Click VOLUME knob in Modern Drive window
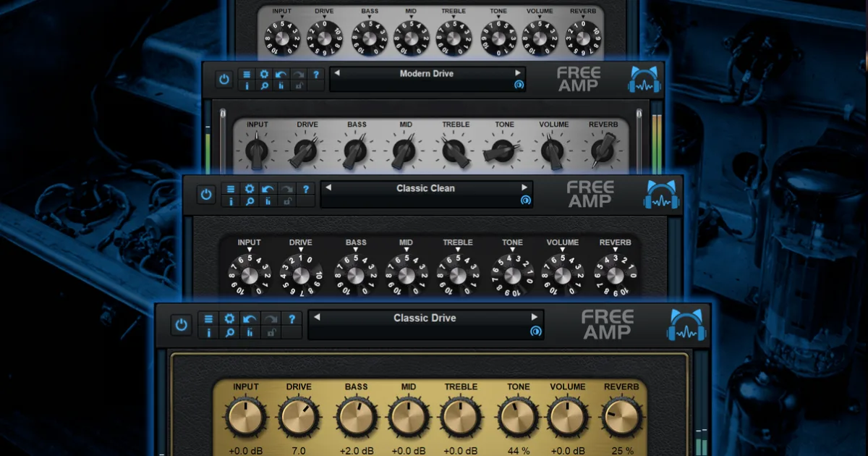 pos(553,151)
